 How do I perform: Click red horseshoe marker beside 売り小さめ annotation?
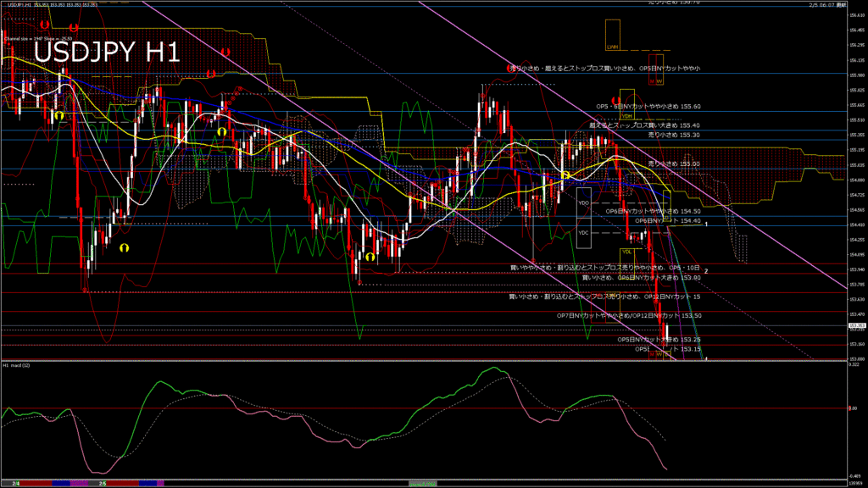click(x=511, y=67)
